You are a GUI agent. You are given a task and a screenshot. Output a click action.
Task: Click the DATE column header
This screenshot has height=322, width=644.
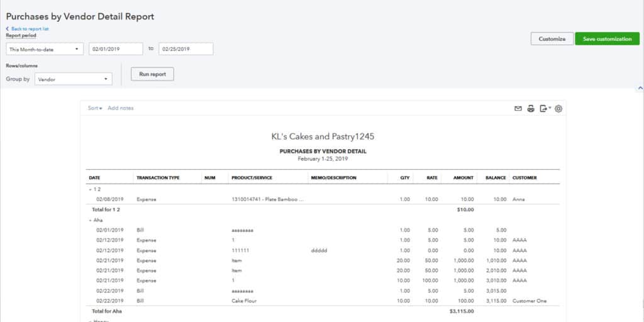[94, 178]
